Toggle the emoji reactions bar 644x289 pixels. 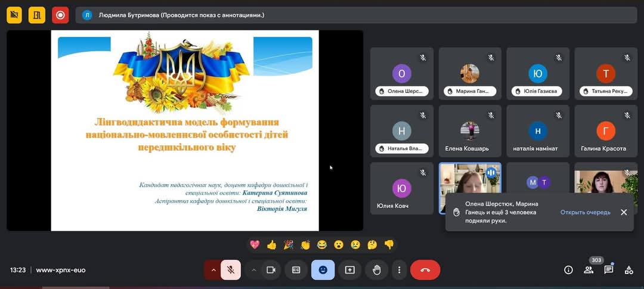323,270
